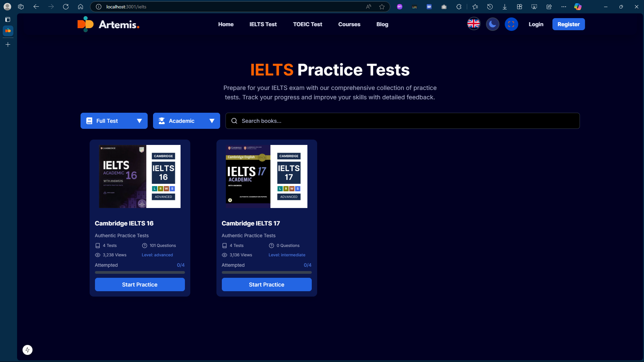Click '3,136 Views' text
644x362 pixels.
click(241, 255)
